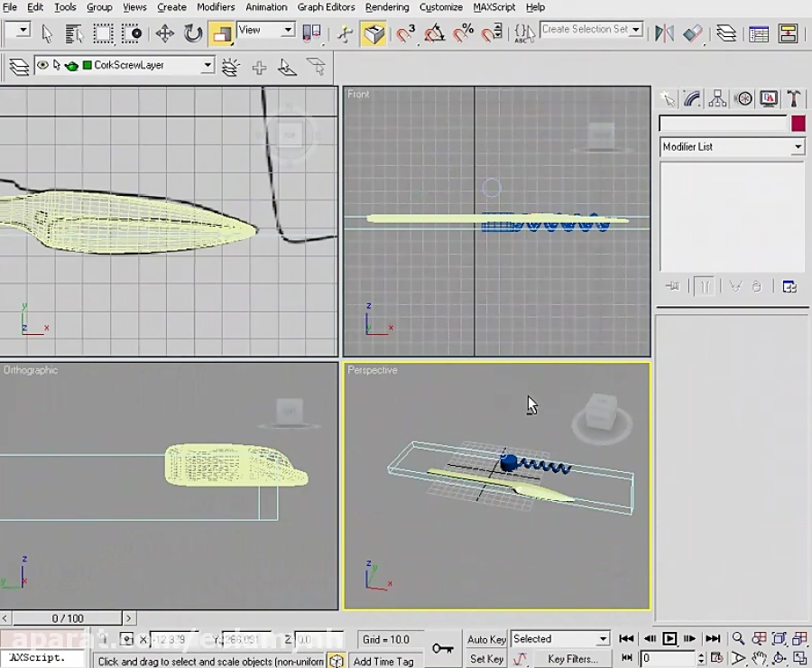The image size is (812, 668).
Task: Select the Select Object arrow tool
Action: coord(47,34)
